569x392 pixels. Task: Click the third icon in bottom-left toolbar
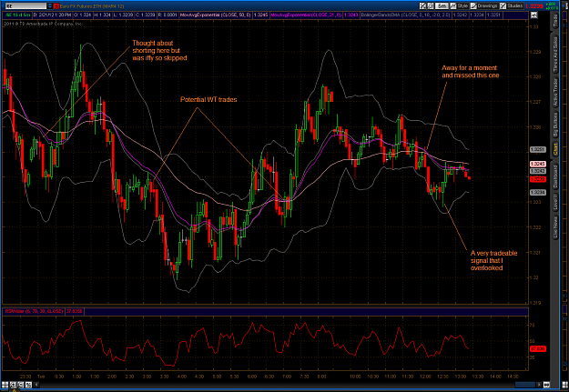[20, 385]
